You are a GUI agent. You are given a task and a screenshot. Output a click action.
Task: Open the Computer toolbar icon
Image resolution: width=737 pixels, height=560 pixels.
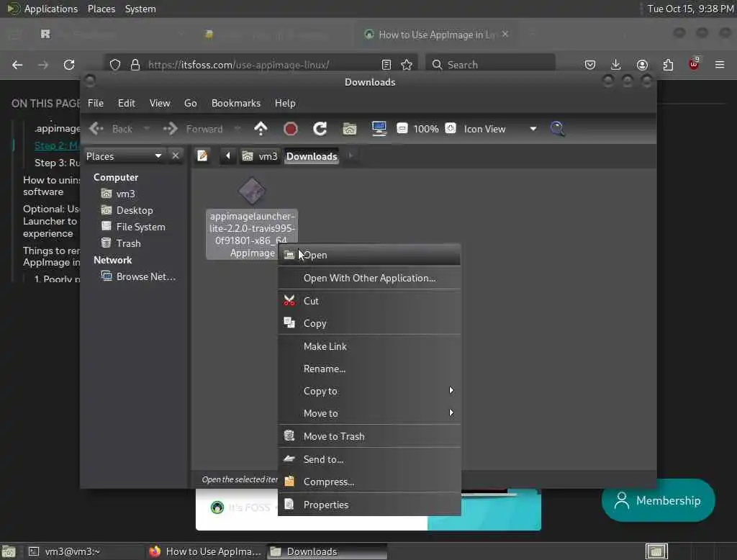379,128
